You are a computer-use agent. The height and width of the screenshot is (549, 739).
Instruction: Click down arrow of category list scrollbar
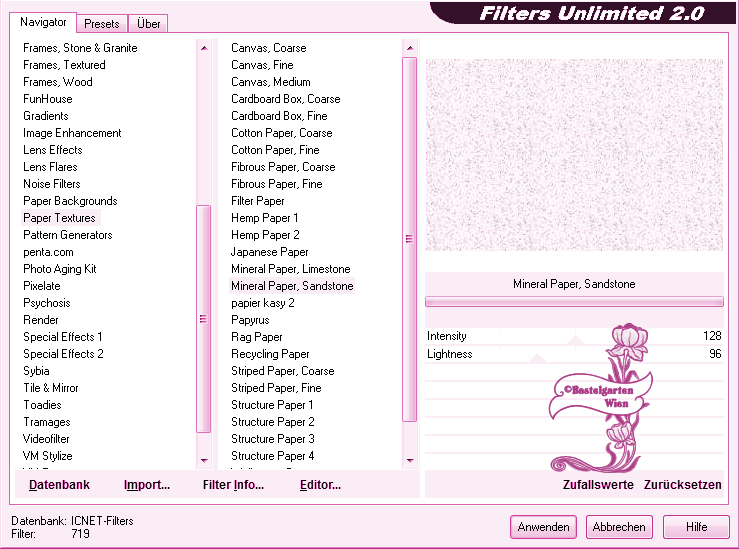click(x=204, y=460)
